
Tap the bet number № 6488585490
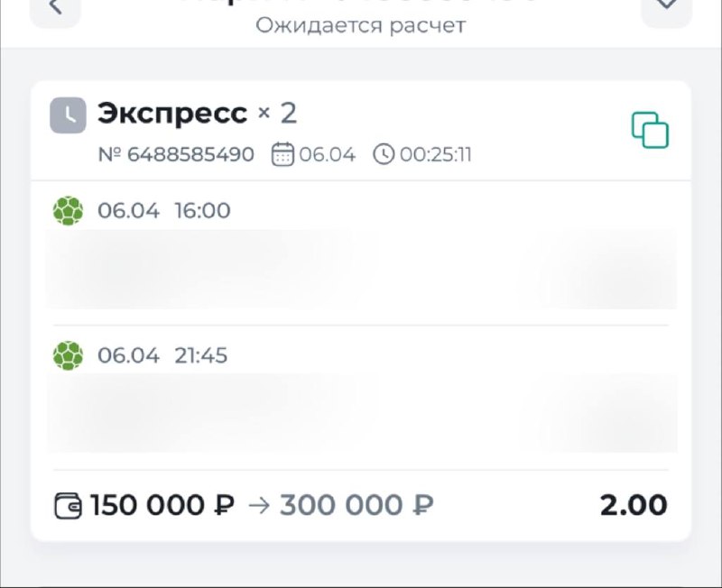pos(176,154)
